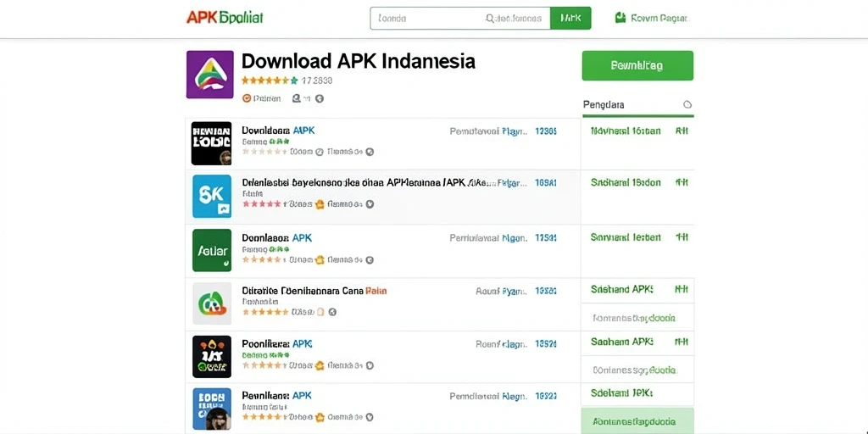Open the Ditratite Fbenihannara Cana title link
The image size is (868, 434).
314,291
